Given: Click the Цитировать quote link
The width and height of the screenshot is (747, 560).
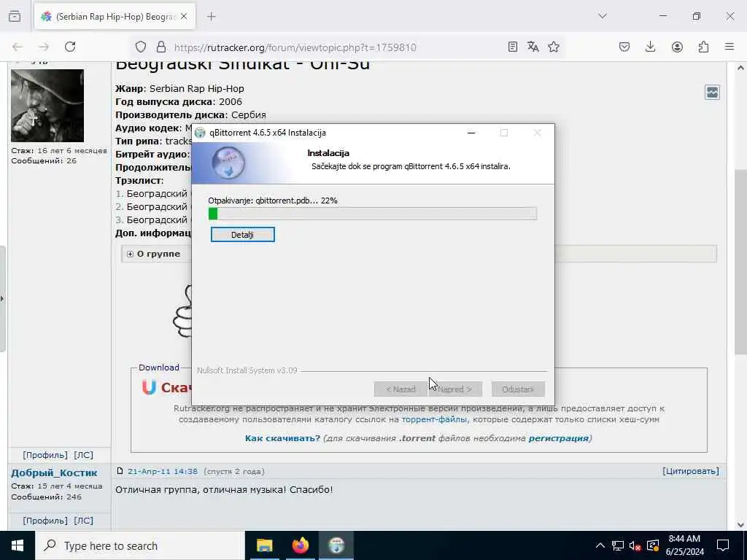Looking at the screenshot, I should click(691, 471).
